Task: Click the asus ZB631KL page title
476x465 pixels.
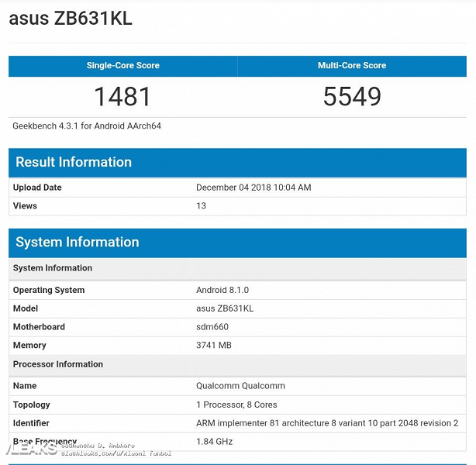Action: (x=71, y=18)
